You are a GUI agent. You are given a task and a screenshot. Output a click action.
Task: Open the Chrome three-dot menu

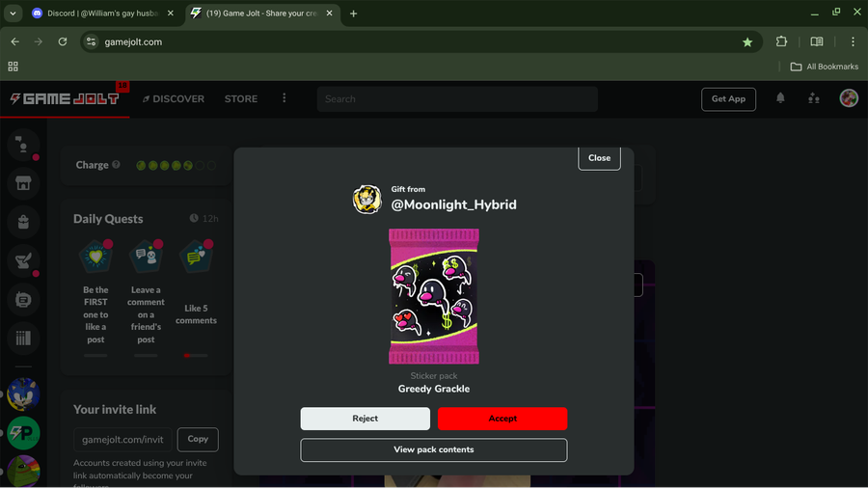853,41
